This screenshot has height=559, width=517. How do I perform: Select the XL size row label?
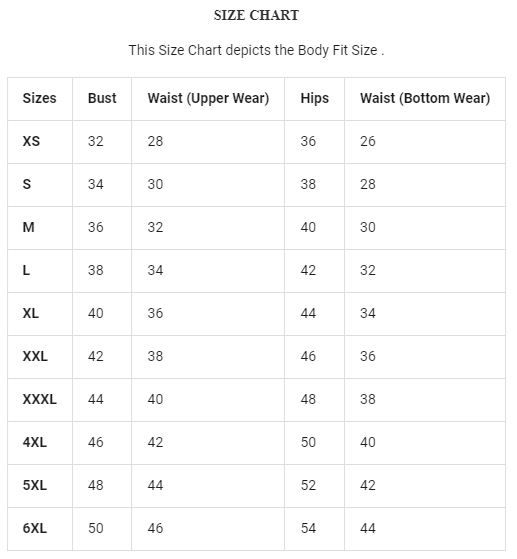click(x=31, y=313)
